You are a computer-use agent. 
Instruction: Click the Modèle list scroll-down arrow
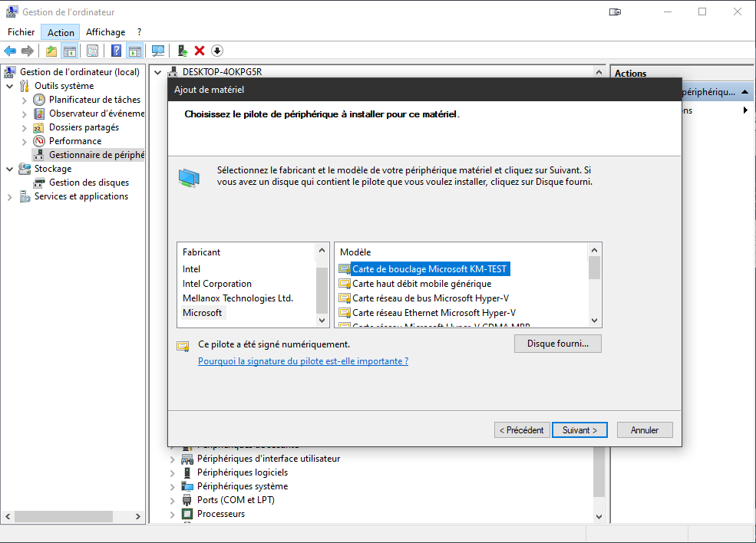[595, 321]
